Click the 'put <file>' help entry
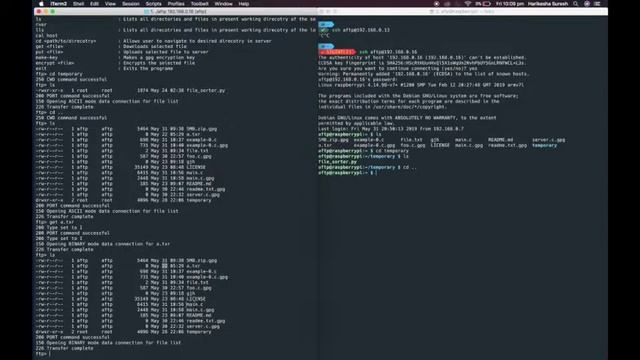This screenshot has width=640, height=360. coord(122,52)
